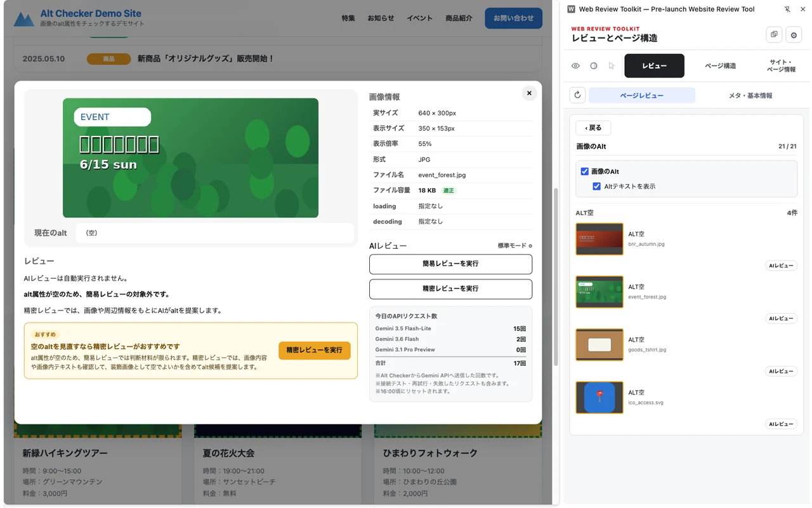Click the eye visibility icon in toolkit toolbar
The width and height of the screenshot is (812, 508).
575,66
